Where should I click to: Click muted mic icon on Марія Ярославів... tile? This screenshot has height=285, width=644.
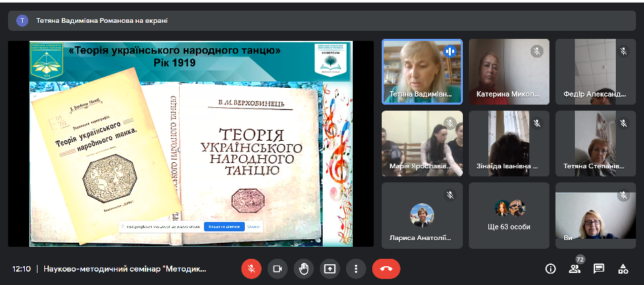click(449, 123)
